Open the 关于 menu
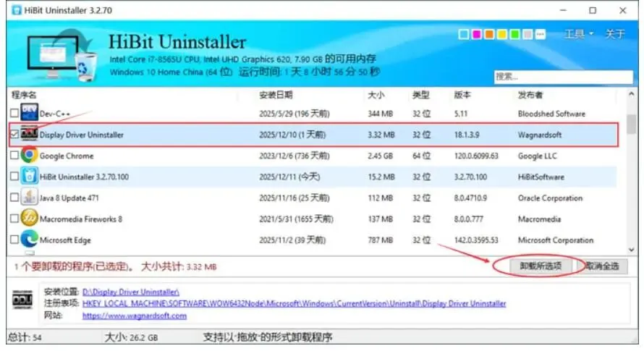The image size is (644, 351). 615,34
